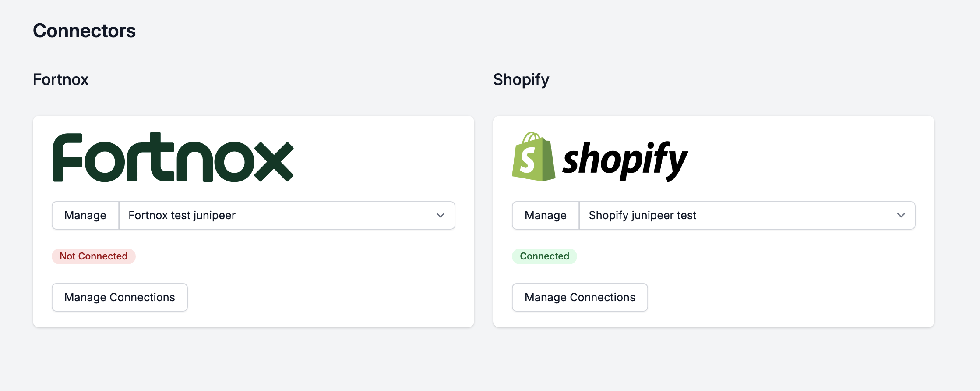Click Manage button in Fortnox card

pos(85,215)
